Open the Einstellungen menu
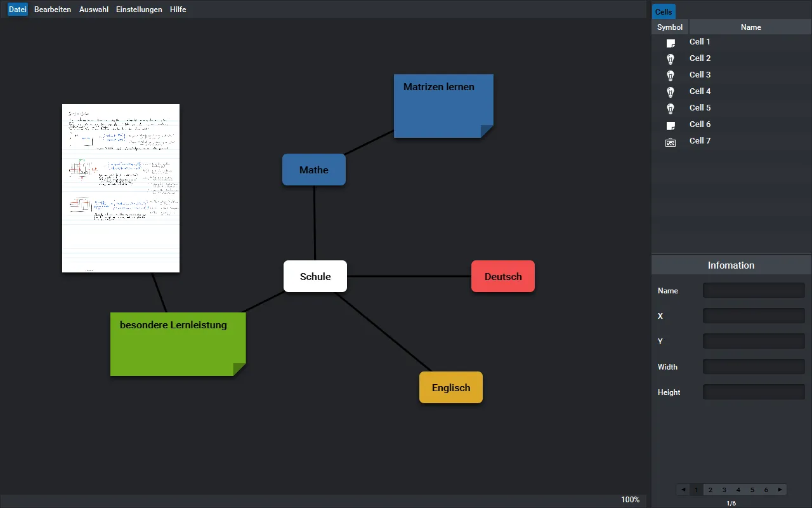This screenshot has width=812, height=508. pos(139,10)
